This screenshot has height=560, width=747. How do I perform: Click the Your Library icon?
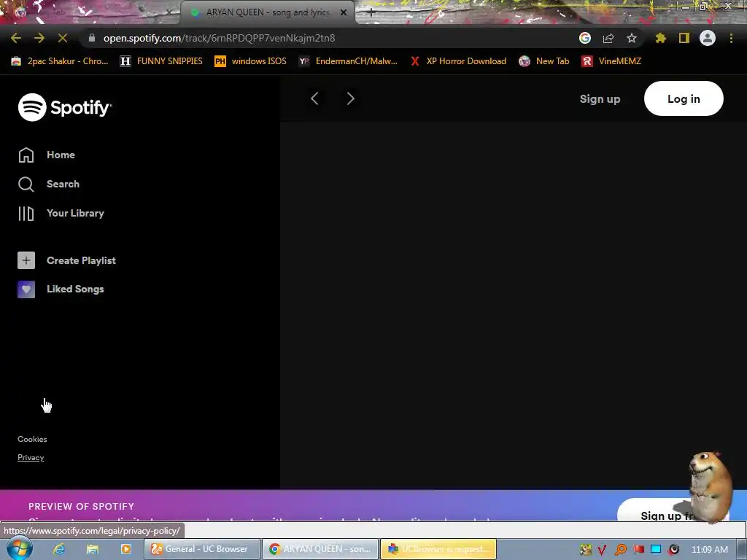point(26,214)
